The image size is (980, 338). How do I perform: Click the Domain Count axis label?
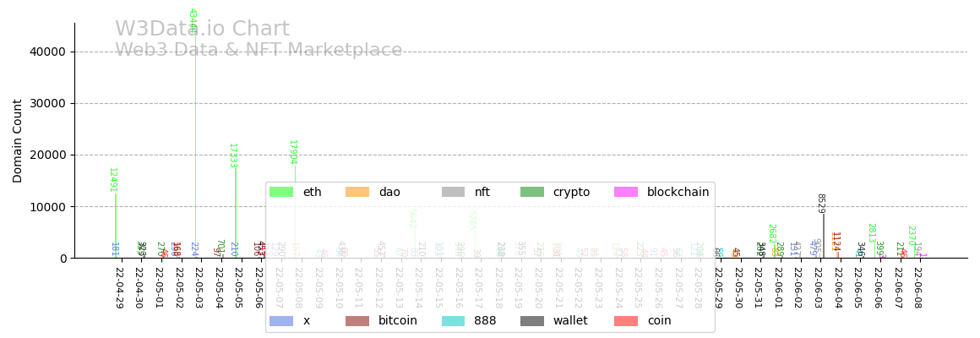[18, 140]
